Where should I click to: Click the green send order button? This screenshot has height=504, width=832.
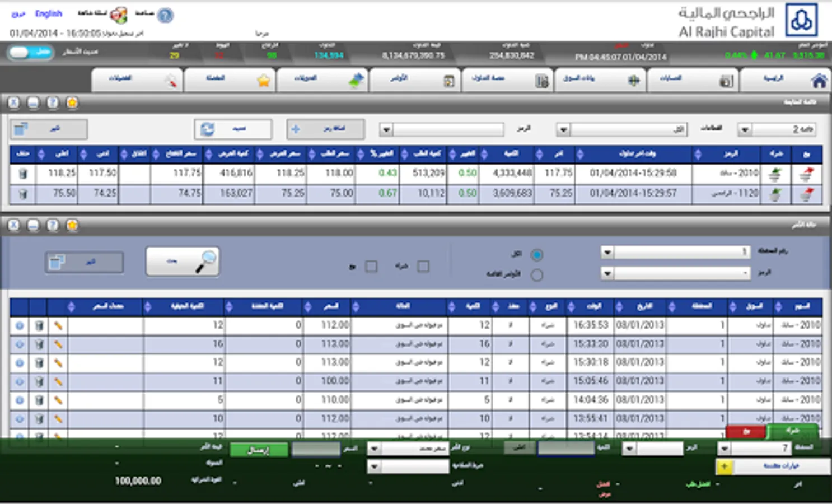coord(259,449)
